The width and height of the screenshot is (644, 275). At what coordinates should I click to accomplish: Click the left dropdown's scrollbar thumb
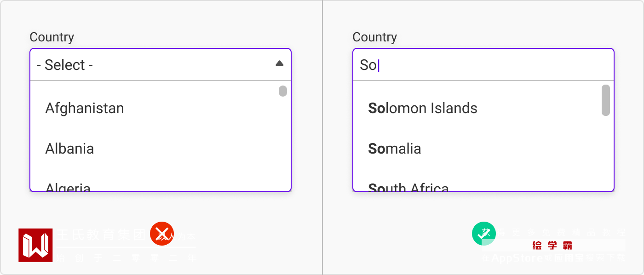click(283, 91)
